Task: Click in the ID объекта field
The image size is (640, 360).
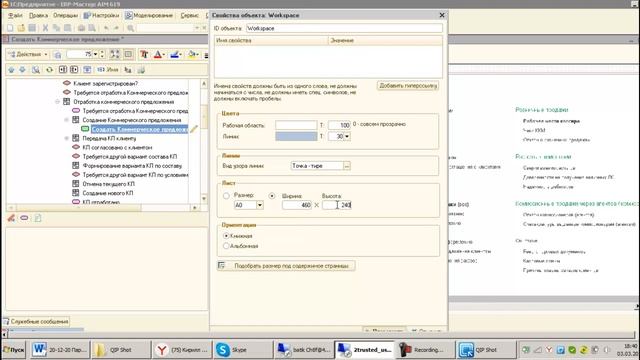Action: pyautogui.click(x=344, y=28)
